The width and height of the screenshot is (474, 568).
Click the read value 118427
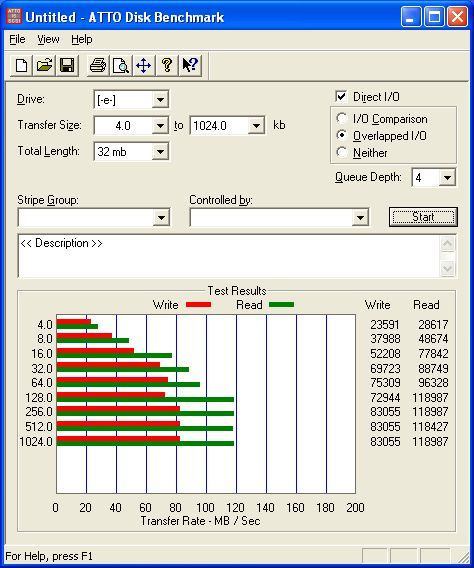click(430, 426)
